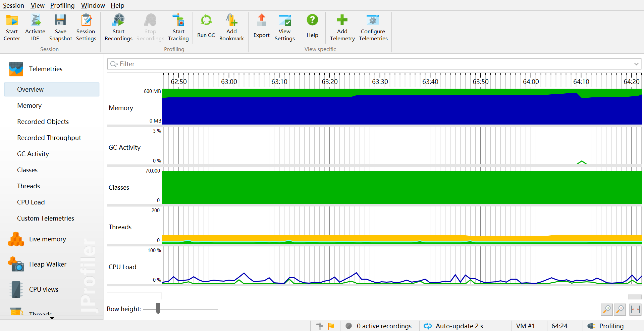The height and width of the screenshot is (331, 644).
Task: Open the filter search options magnifier
Action: point(114,64)
